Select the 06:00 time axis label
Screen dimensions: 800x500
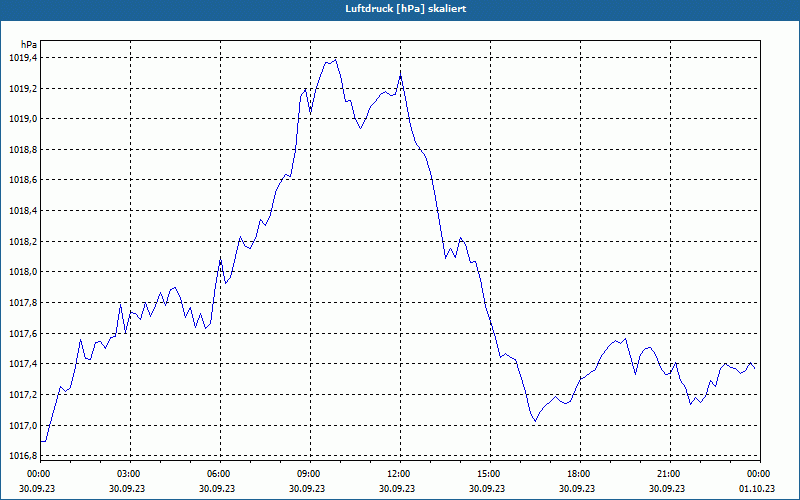[220, 474]
